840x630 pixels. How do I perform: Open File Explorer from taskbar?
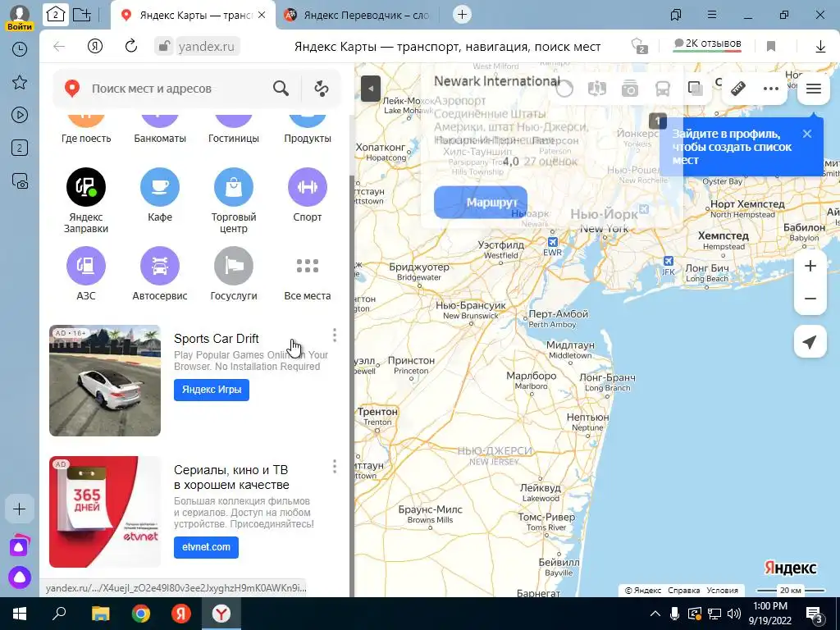[101, 614]
